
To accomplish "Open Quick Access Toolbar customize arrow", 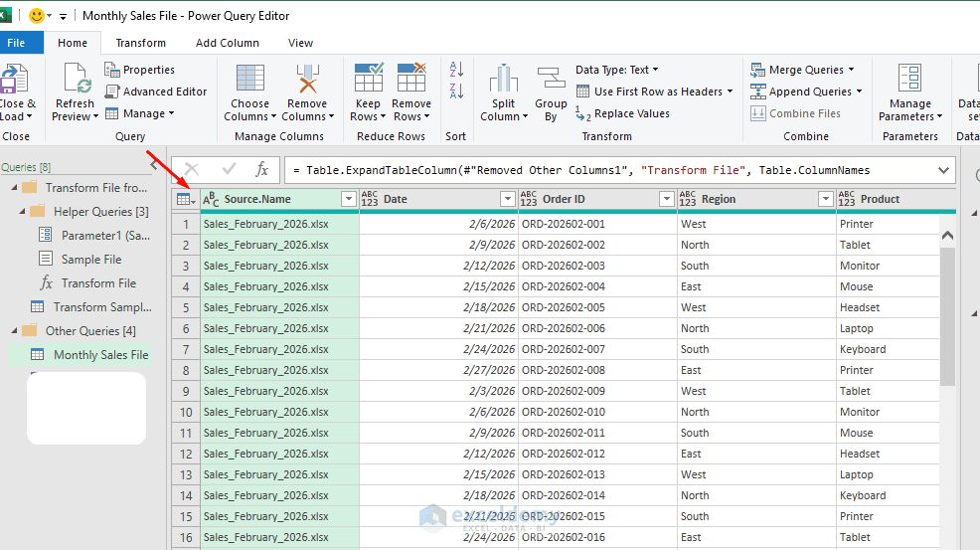I will tap(64, 16).
